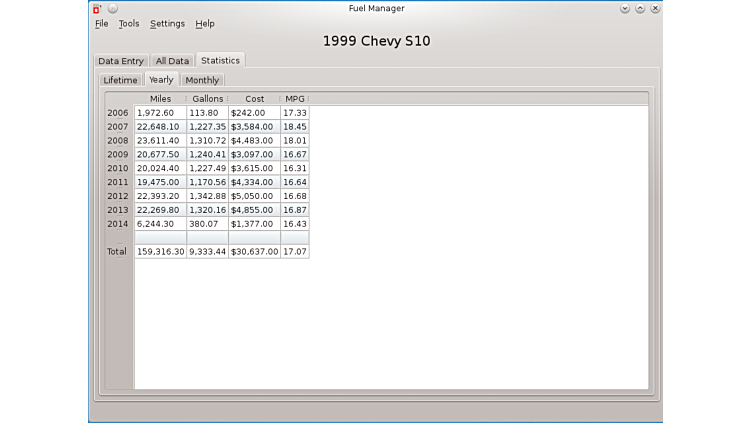Click the MPG column header

[x=295, y=99]
